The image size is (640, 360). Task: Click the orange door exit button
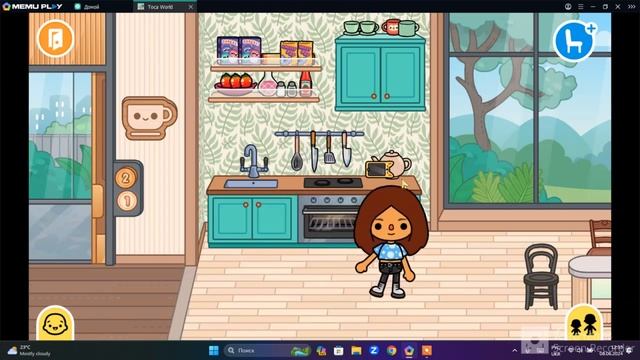pos(56,39)
